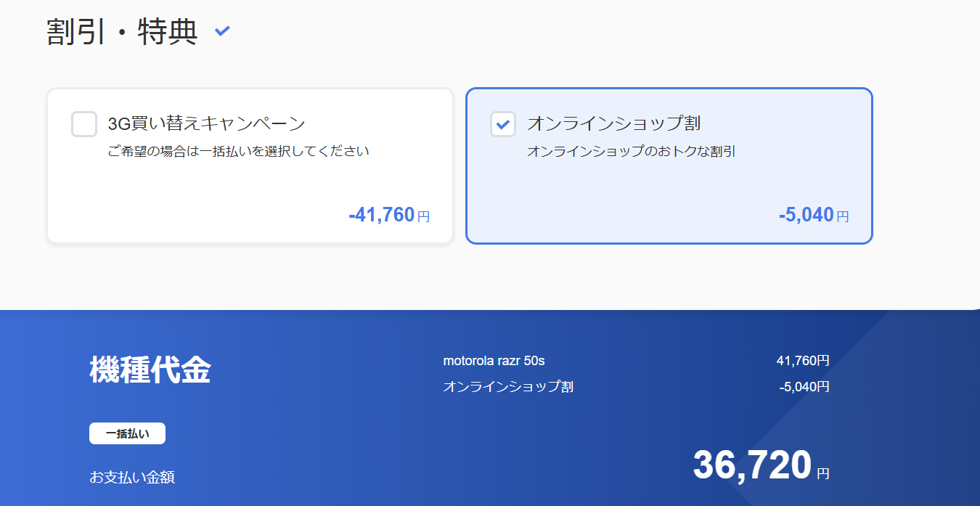Screen dimensions: 980x506
Task: Click the -5,040円 amount in discount card
Action: (x=806, y=215)
